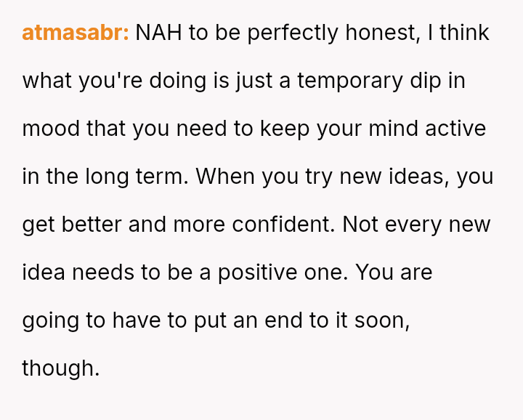Screen dimensions: 523x420
Task: Click the word "term" in the comment
Action: pyautogui.click(x=165, y=177)
